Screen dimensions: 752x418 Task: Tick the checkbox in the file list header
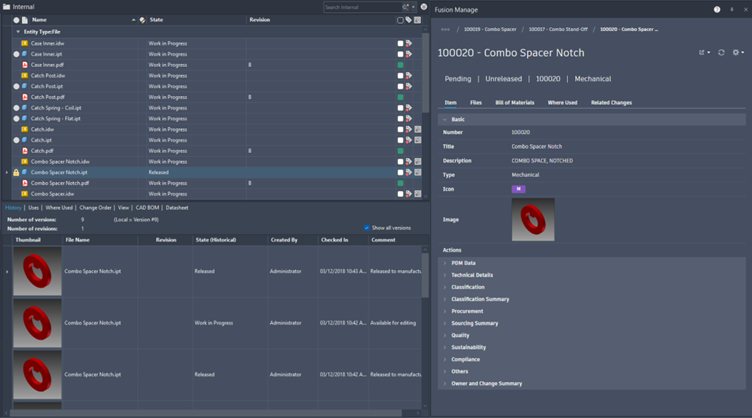point(400,20)
